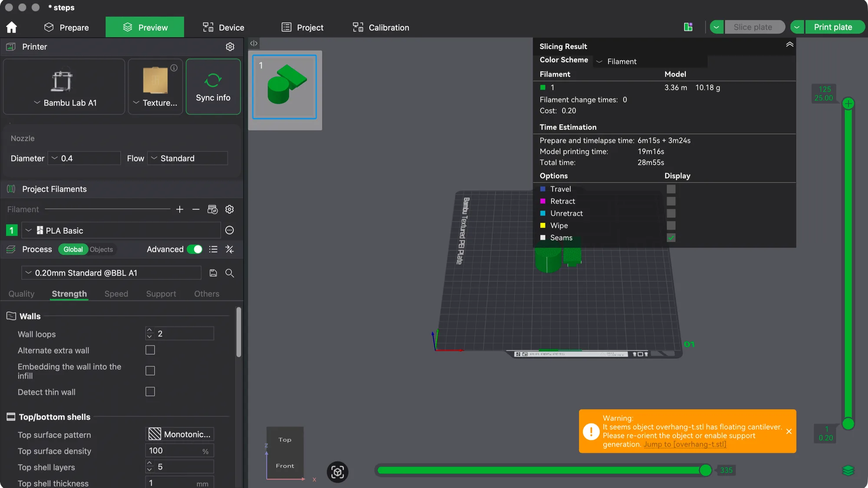Click the Front face of the orientation cube
This screenshot has height=488, width=868.
[285, 465]
